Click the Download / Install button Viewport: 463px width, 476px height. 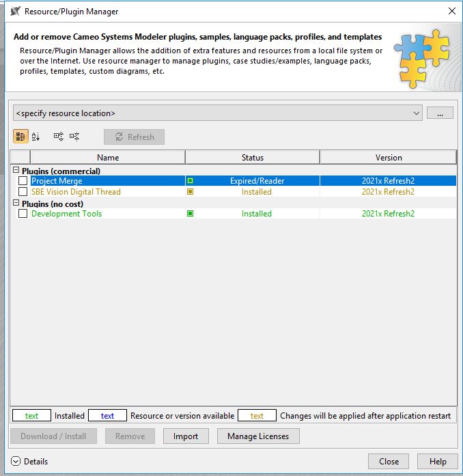[x=53, y=436]
